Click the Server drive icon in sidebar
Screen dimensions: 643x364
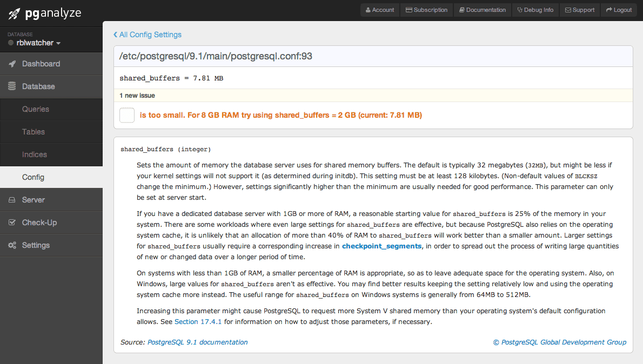pos(12,200)
